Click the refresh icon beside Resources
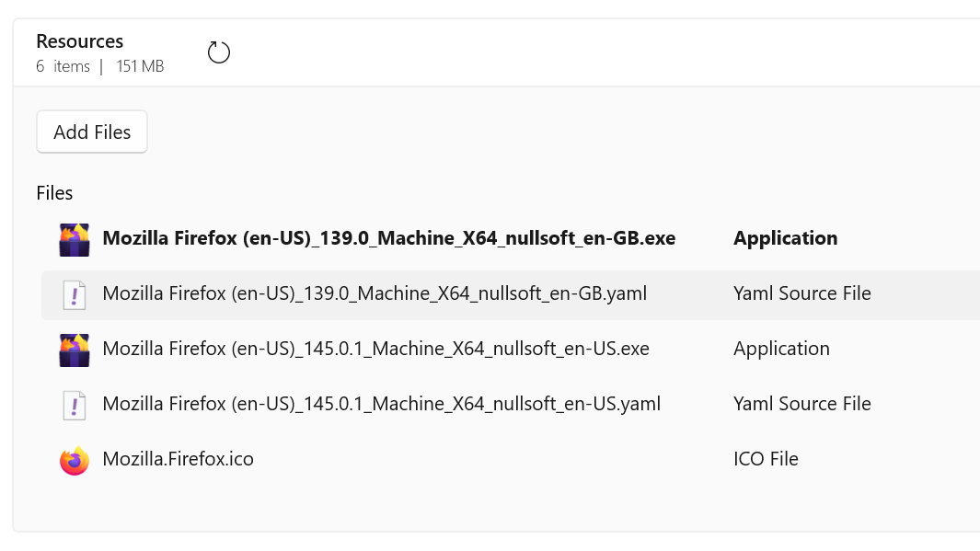Screen dimensions: 980x551 (x=219, y=52)
